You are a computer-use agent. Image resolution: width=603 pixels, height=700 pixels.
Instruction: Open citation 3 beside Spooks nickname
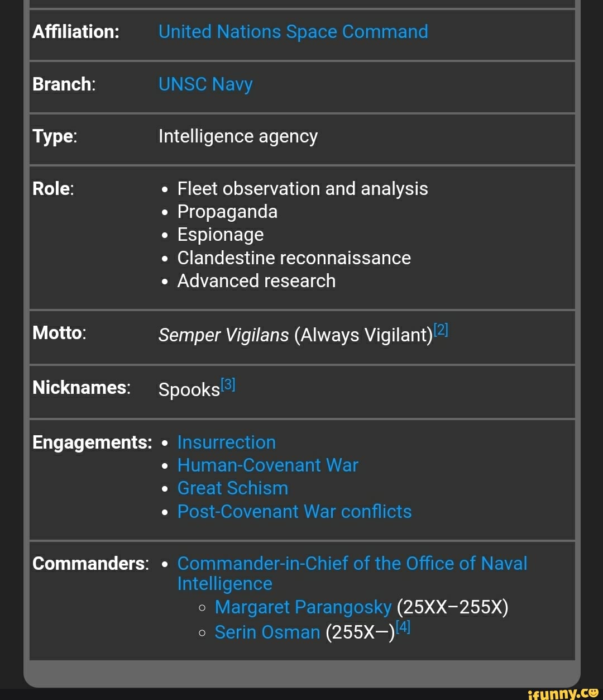pyautogui.click(x=228, y=383)
